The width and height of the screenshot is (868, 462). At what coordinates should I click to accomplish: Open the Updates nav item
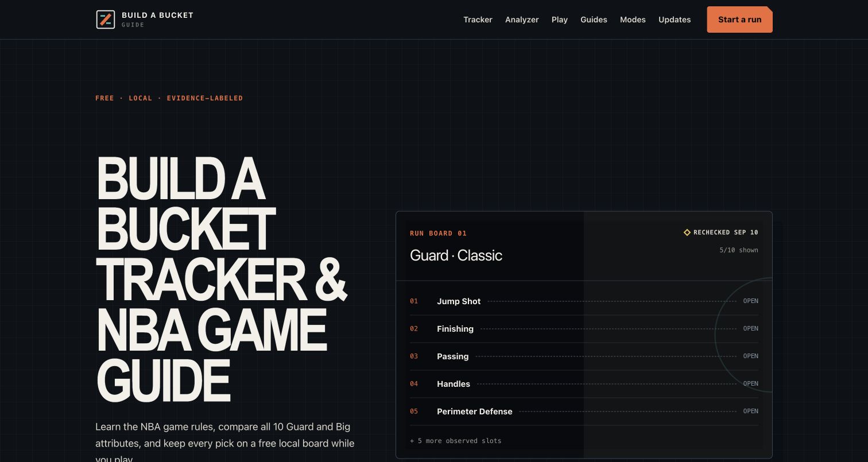click(x=675, y=20)
